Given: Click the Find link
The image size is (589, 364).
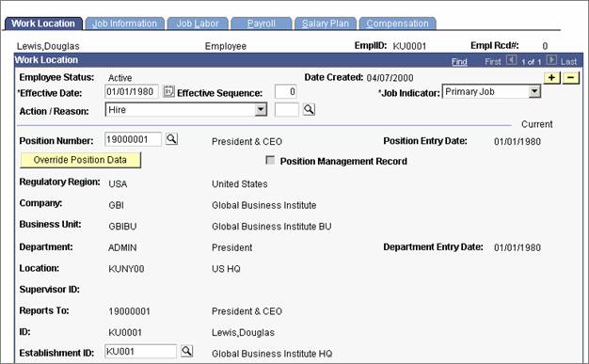Looking at the screenshot, I should pos(459,61).
